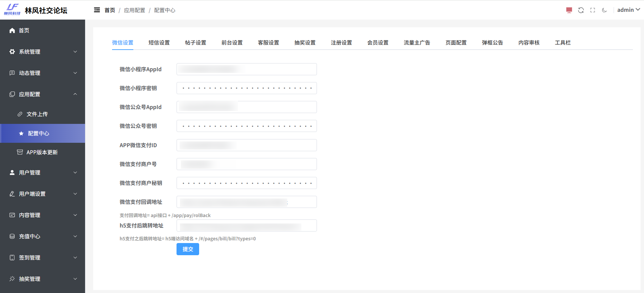Click the person icon for 用户管理
Image resolution: width=644 pixels, height=293 pixels.
tap(12, 172)
